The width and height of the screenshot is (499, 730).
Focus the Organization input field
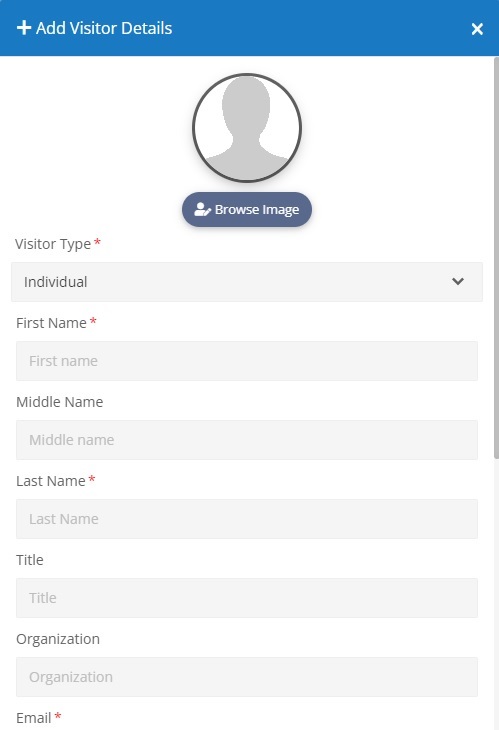coord(247,677)
